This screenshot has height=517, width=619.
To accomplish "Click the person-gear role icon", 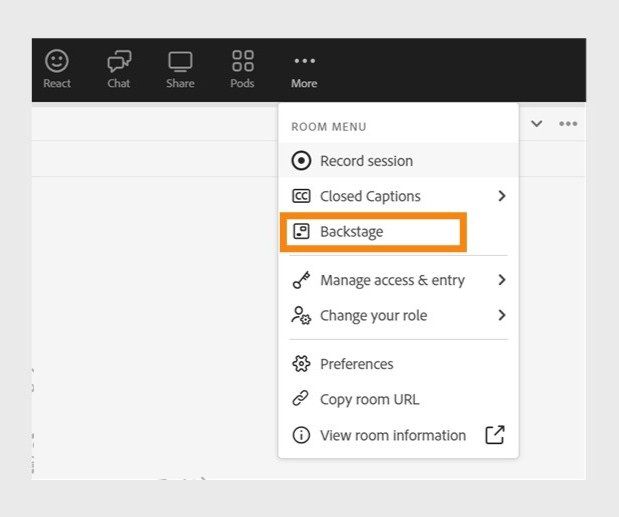I will coord(301,315).
